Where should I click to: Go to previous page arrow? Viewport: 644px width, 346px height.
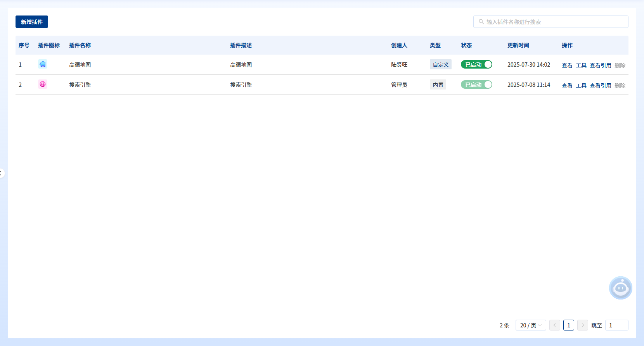click(x=554, y=325)
